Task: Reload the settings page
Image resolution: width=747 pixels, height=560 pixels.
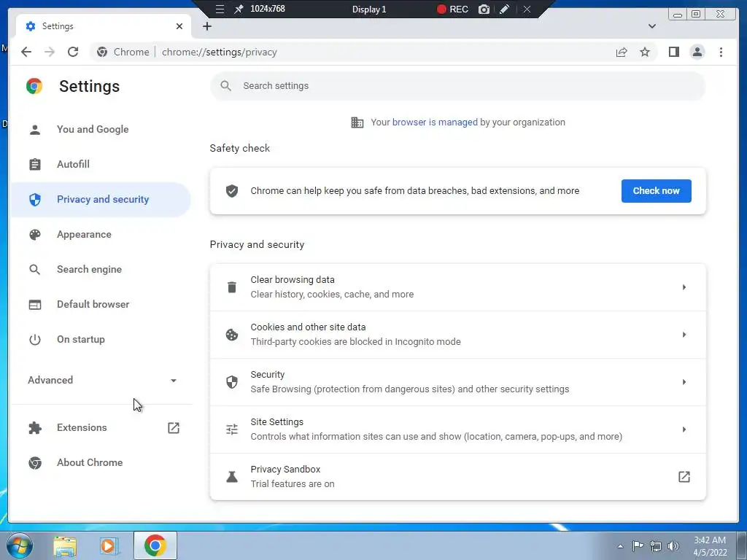Action: pos(73,52)
